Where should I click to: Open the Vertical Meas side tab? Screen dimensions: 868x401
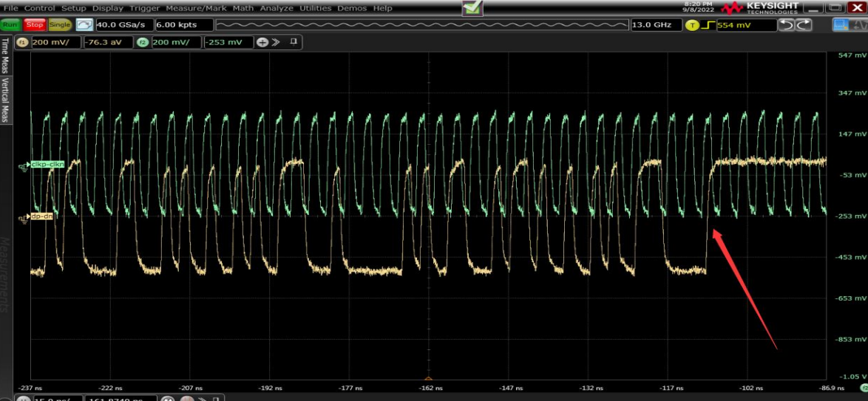[5, 100]
